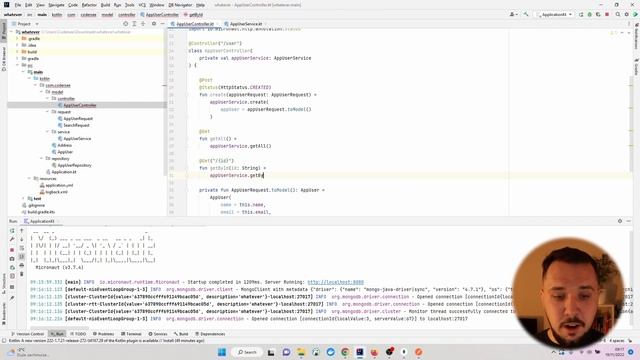The width and height of the screenshot is (640, 360).
Task: Click the up arrow in Run console
Action: click(22, 231)
